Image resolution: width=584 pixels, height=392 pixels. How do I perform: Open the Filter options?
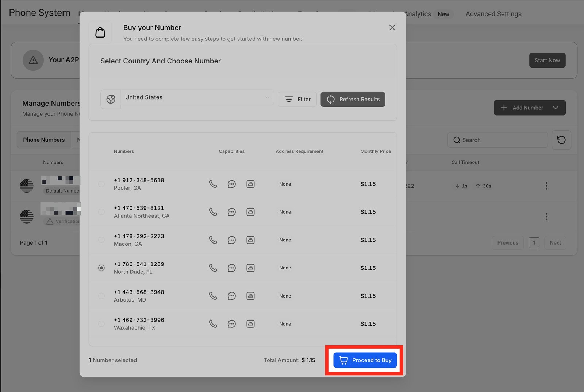[297, 99]
